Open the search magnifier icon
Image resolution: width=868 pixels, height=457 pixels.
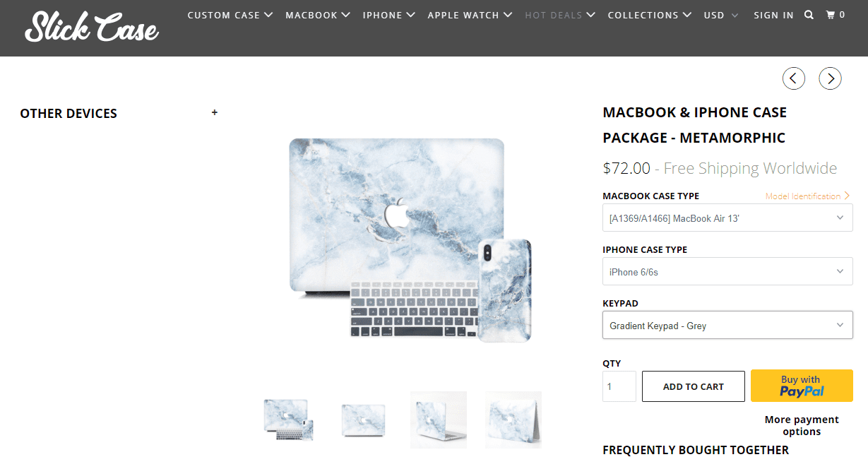click(809, 15)
